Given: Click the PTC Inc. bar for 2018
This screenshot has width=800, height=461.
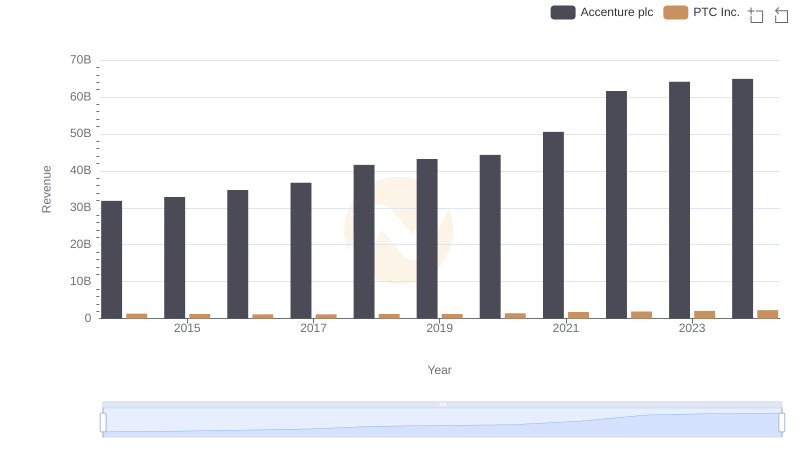Looking at the screenshot, I should click(389, 316).
